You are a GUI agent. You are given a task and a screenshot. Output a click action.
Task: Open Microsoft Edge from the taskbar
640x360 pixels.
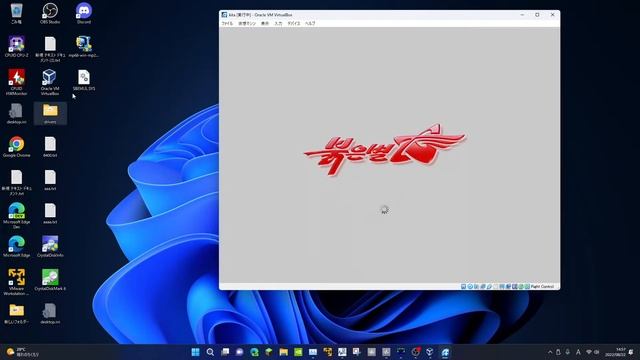254,352
